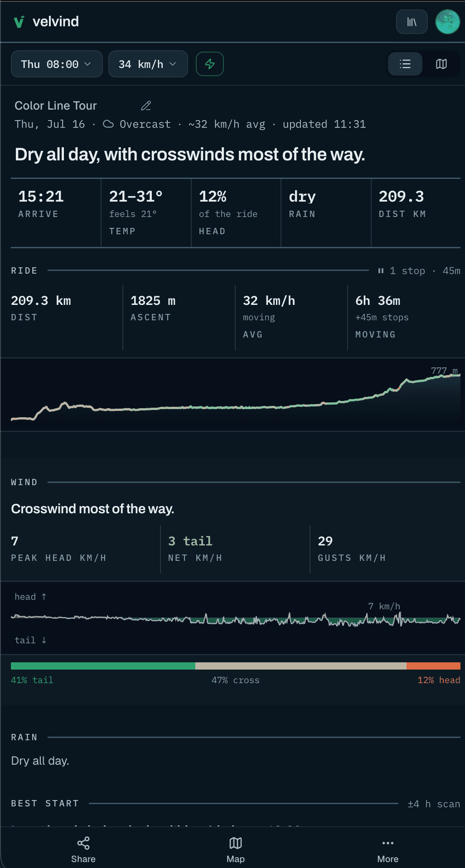Switch to map view toggle

click(441, 64)
